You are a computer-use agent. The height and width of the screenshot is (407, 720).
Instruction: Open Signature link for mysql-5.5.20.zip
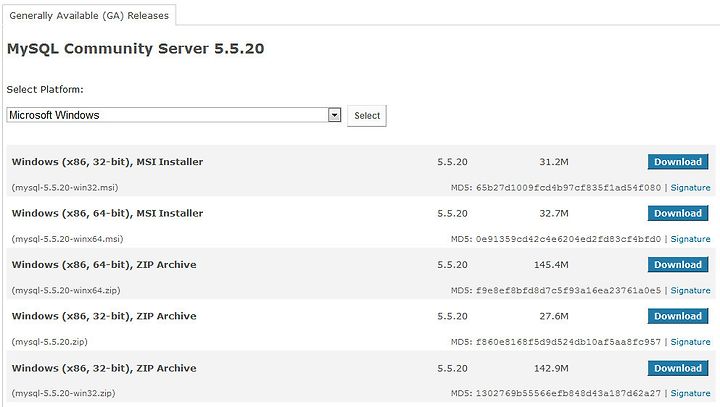[x=690, y=342]
